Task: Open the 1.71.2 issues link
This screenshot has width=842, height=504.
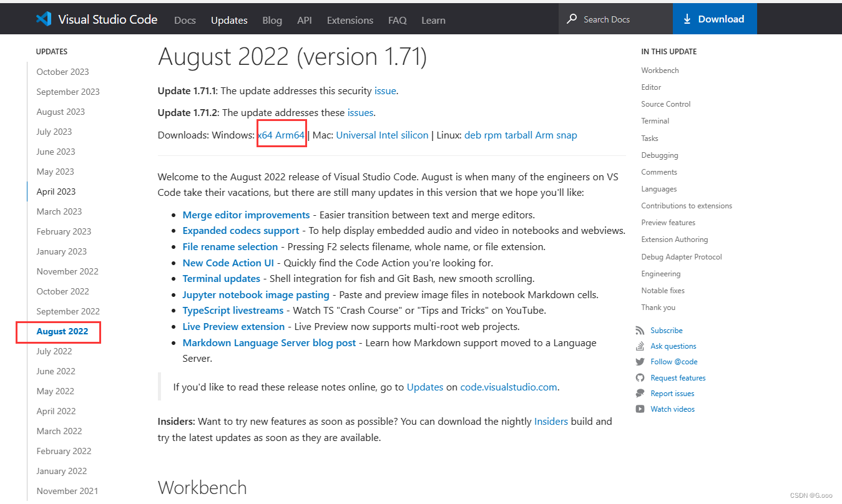Action: [x=361, y=113]
